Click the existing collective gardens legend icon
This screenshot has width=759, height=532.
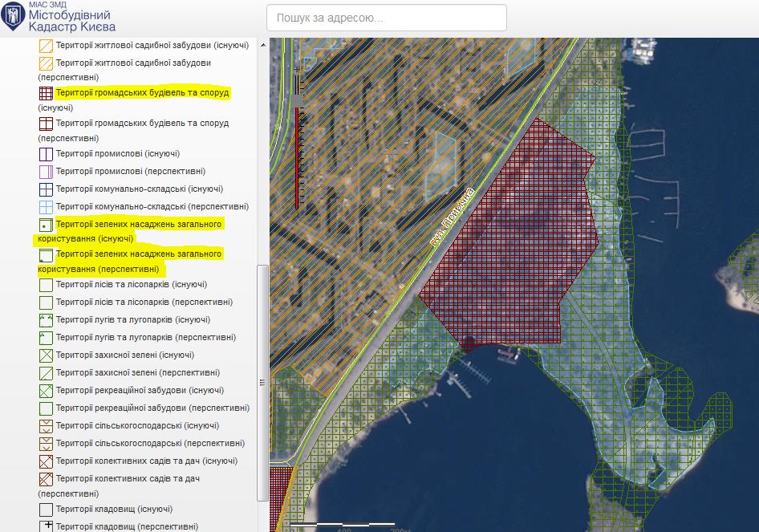tap(46, 461)
